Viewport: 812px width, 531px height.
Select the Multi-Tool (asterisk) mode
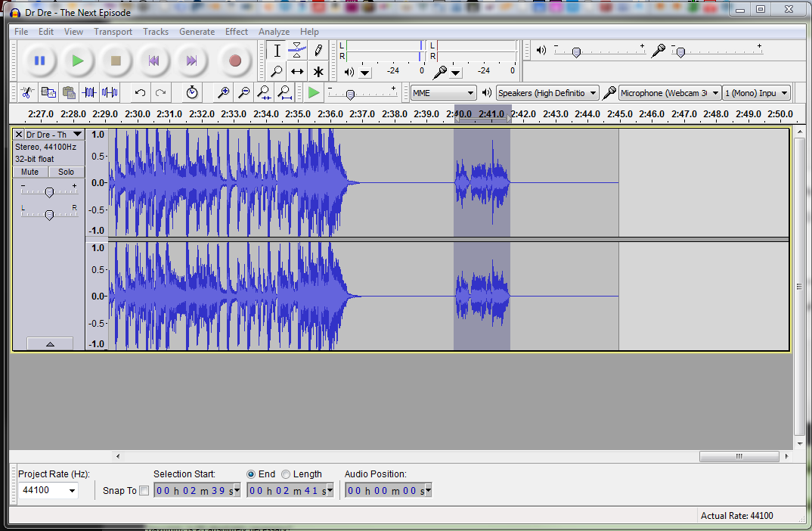point(318,72)
